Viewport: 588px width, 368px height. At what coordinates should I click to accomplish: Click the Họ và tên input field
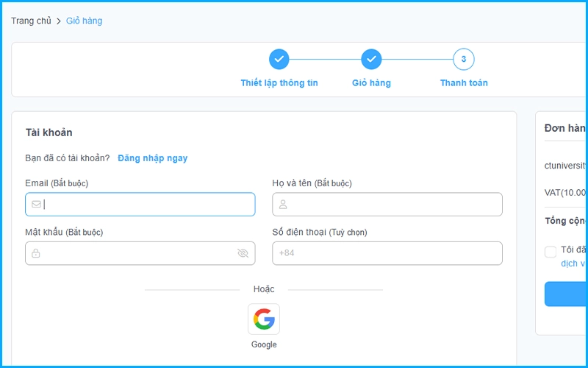click(393, 205)
